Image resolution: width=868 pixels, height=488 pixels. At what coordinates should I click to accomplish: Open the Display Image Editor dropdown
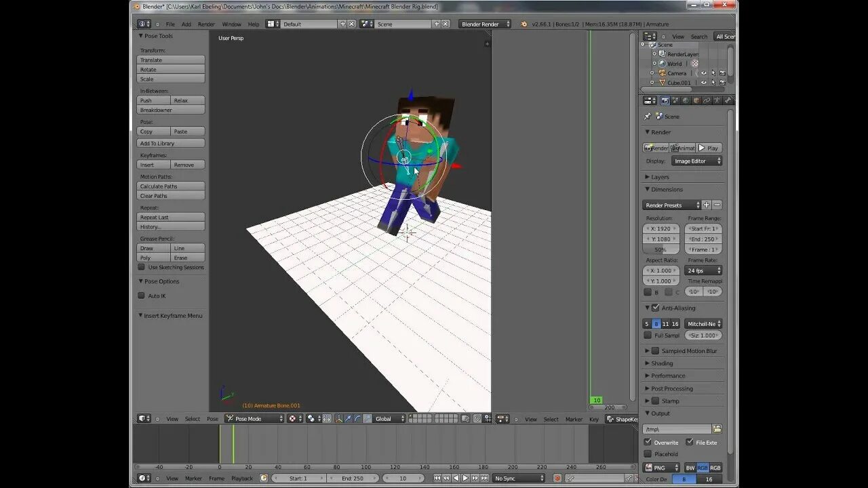[696, 161]
